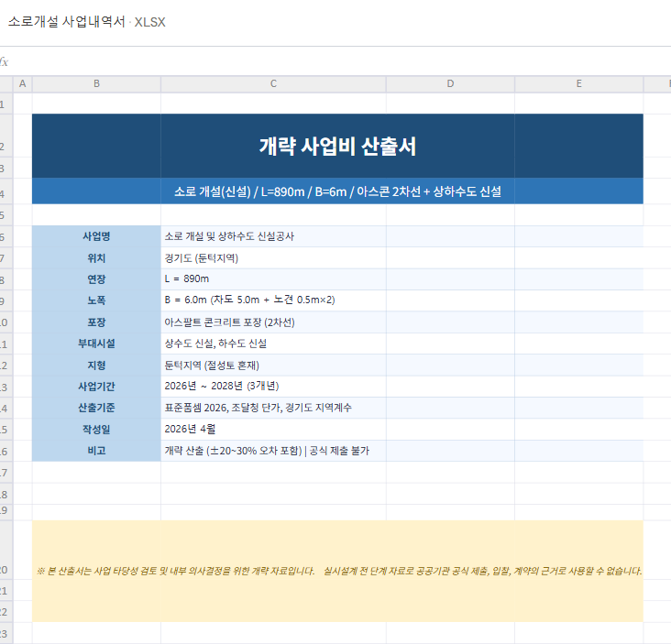
Task: Select column C header
Action: [x=273, y=84]
